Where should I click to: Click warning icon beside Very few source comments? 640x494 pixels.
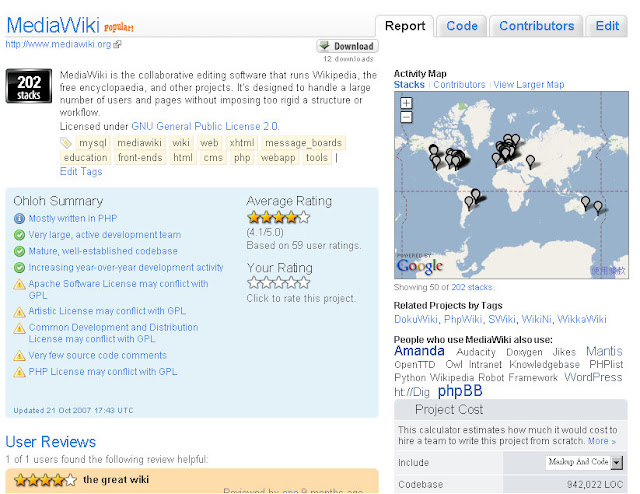pos(19,356)
